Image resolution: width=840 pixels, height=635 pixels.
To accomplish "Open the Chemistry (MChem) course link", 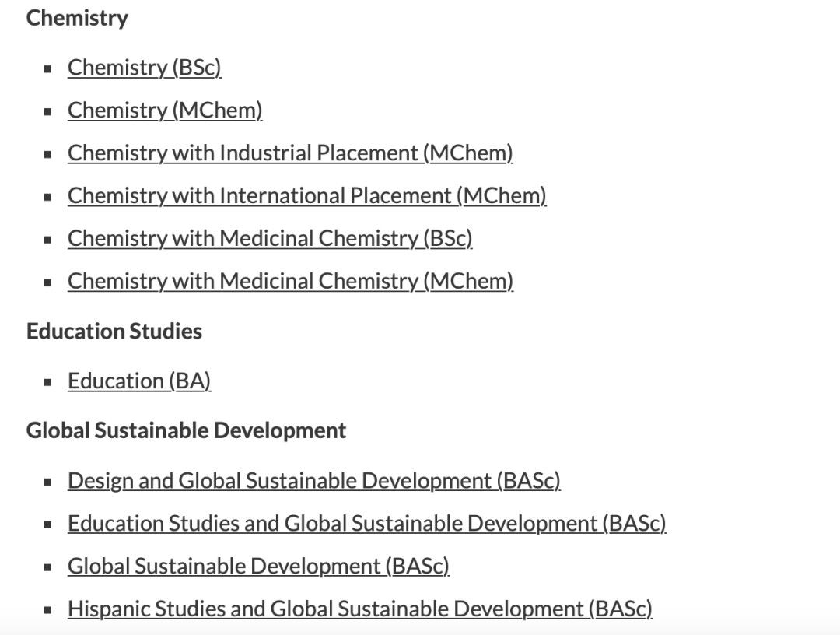I will point(165,111).
